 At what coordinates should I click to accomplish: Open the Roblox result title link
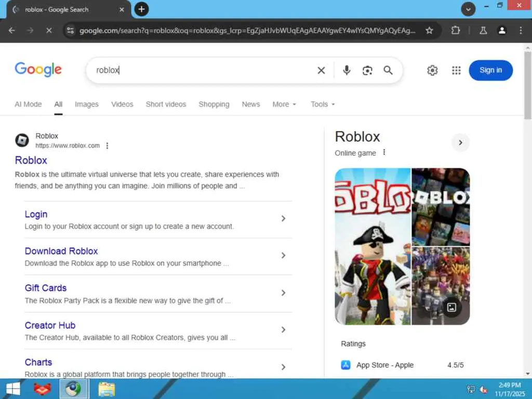coord(31,160)
